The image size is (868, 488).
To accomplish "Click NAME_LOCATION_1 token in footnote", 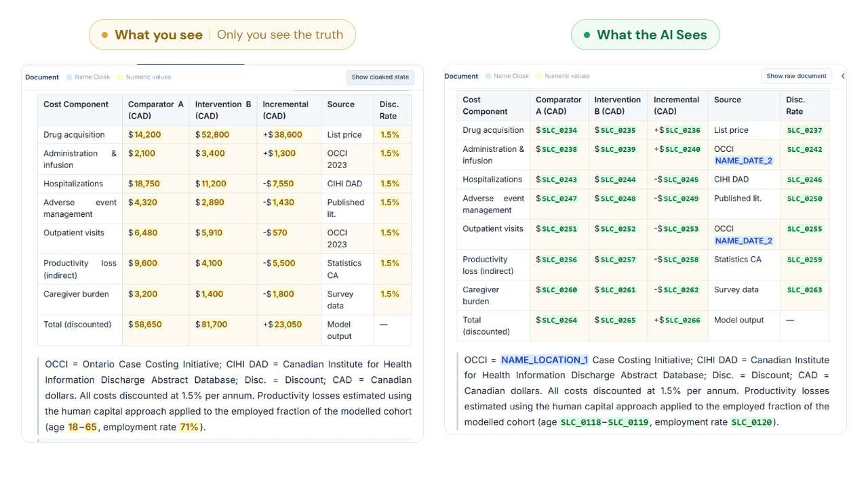I will (545, 360).
